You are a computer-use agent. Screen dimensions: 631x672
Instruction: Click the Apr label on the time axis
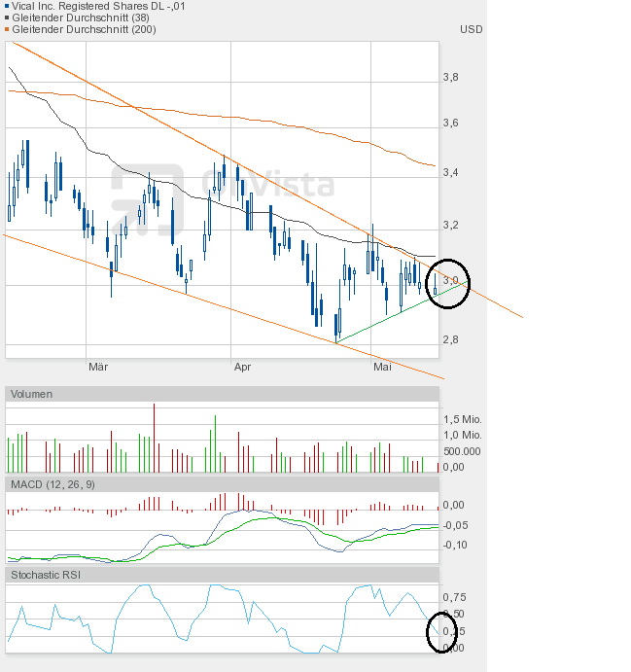(x=242, y=367)
